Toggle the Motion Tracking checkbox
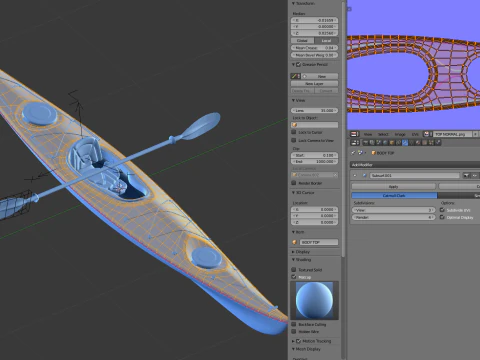This screenshot has height=360, width=480. (x=298, y=341)
